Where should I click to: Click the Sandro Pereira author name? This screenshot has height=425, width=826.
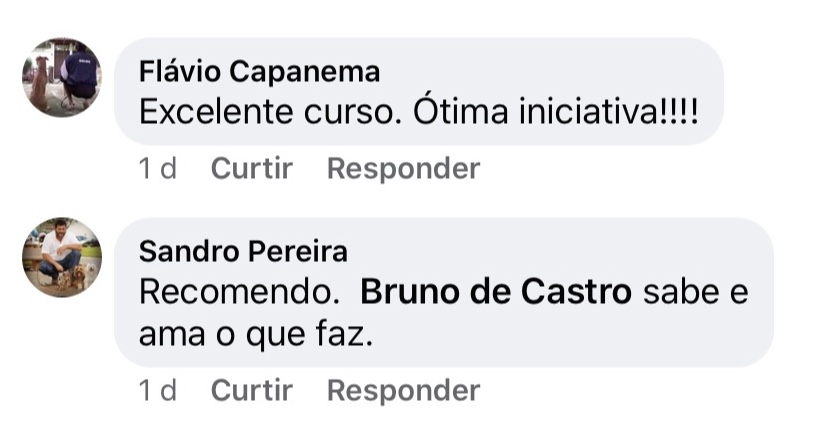click(x=243, y=250)
